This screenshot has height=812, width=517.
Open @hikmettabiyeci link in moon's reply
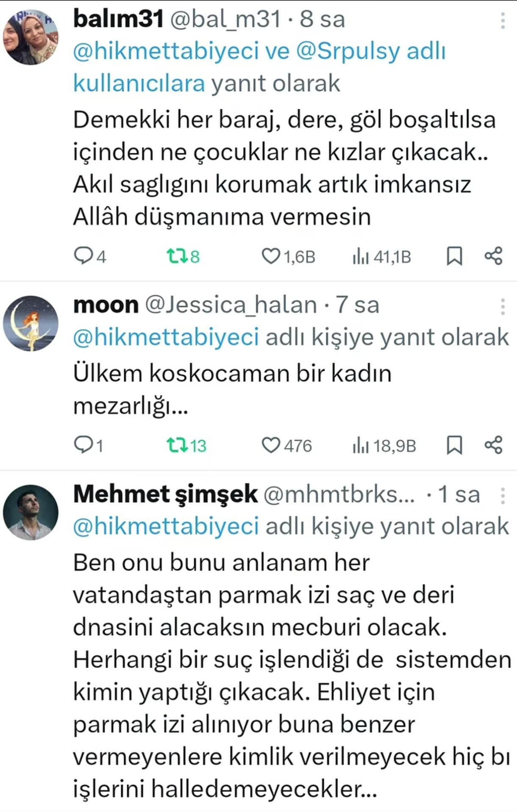pyautogui.click(x=166, y=337)
